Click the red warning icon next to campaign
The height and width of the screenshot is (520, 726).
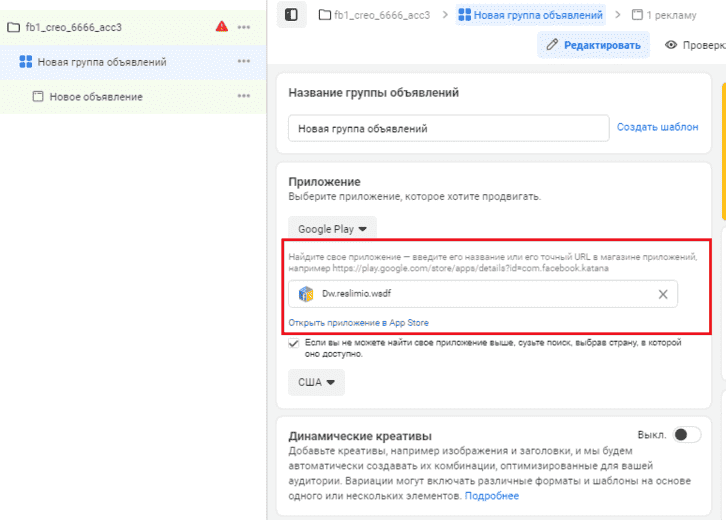tap(222, 26)
